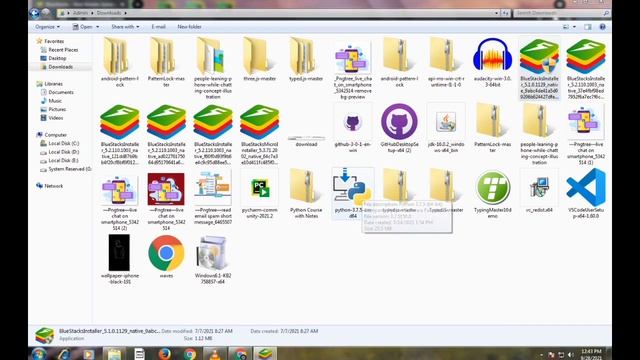Image resolution: width=640 pixels, height=360 pixels.
Task: Click the Open toolbar button
Action: point(82,27)
